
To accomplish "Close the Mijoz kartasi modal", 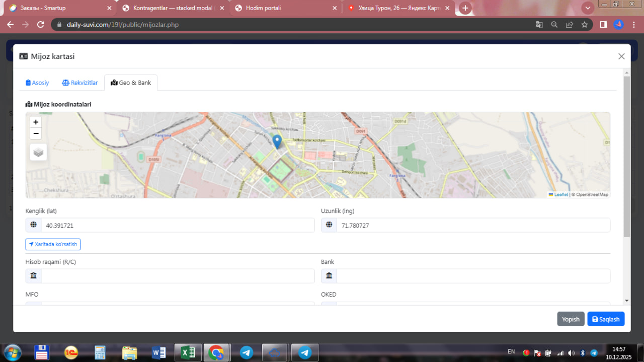I will tap(621, 56).
